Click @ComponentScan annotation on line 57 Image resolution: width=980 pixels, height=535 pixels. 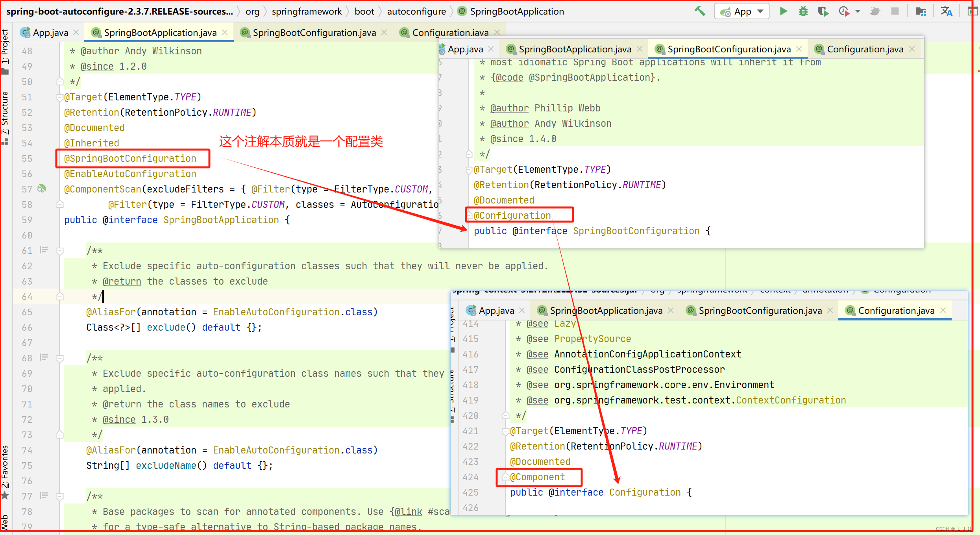pyautogui.click(x=102, y=189)
